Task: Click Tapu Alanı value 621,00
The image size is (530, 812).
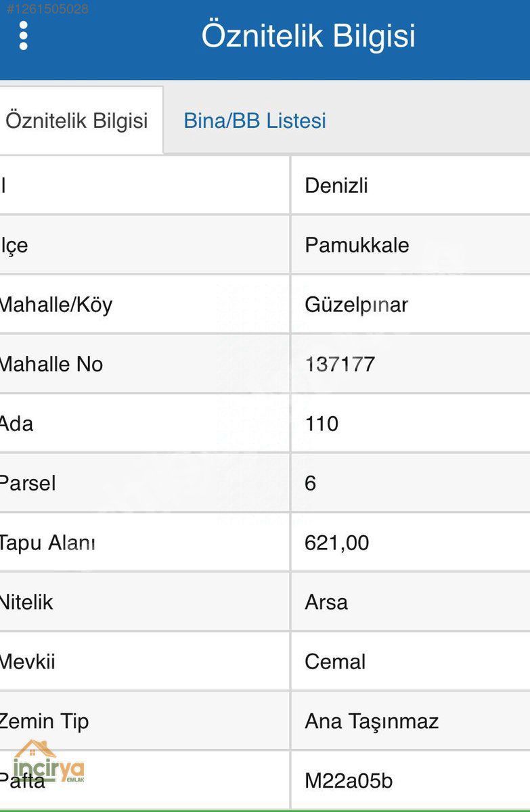Action: click(337, 543)
